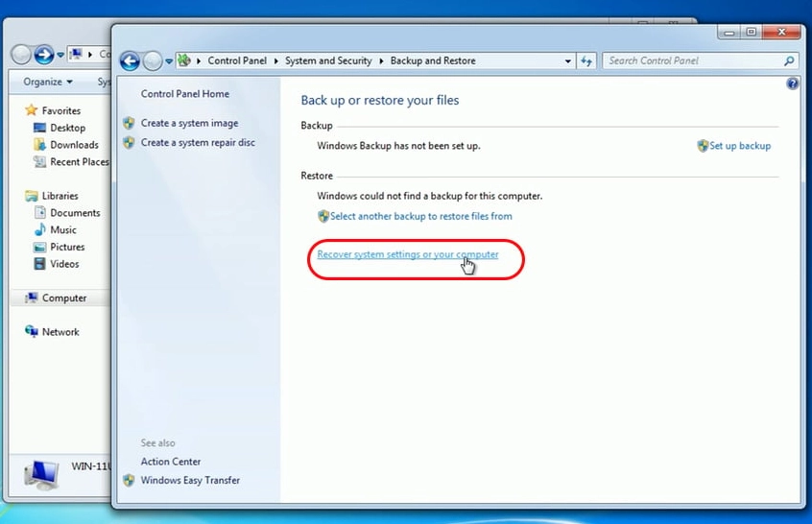The width and height of the screenshot is (812, 524).
Task: Click the Control Panel icon in address bar
Action: pos(184,60)
